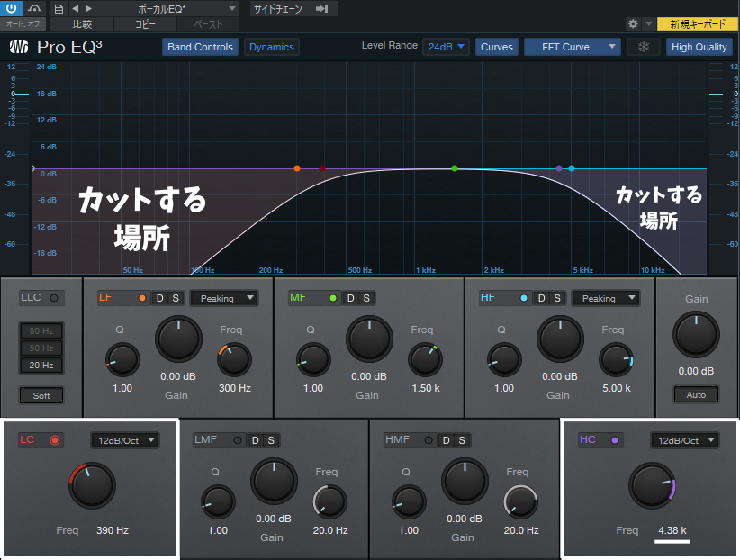Click the automation mode icon next to power
Viewport: 740px width, 560px height.
coord(34,8)
